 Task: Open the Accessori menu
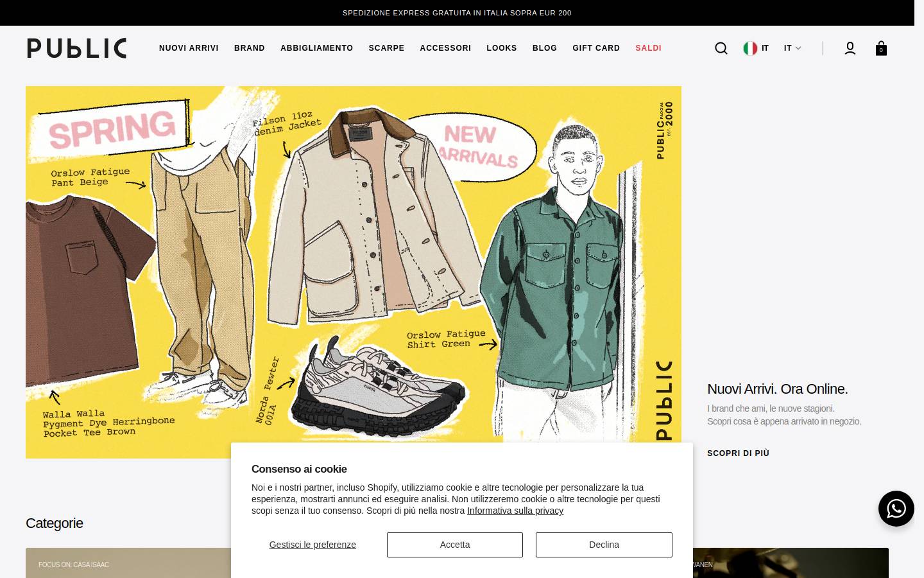(445, 48)
